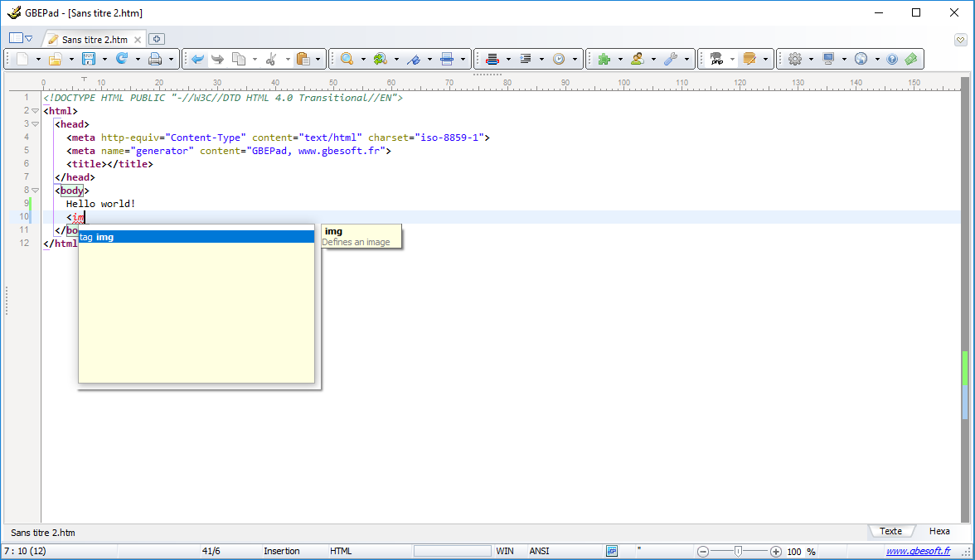Open help with the question mark icon
The height and width of the screenshot is (560, 975).
892,59
